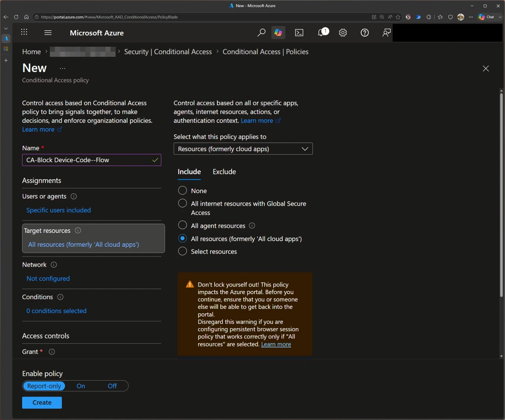Expand the Chat dropdown arrow in browser
This screenshot has width=505, height=420.
500,17
